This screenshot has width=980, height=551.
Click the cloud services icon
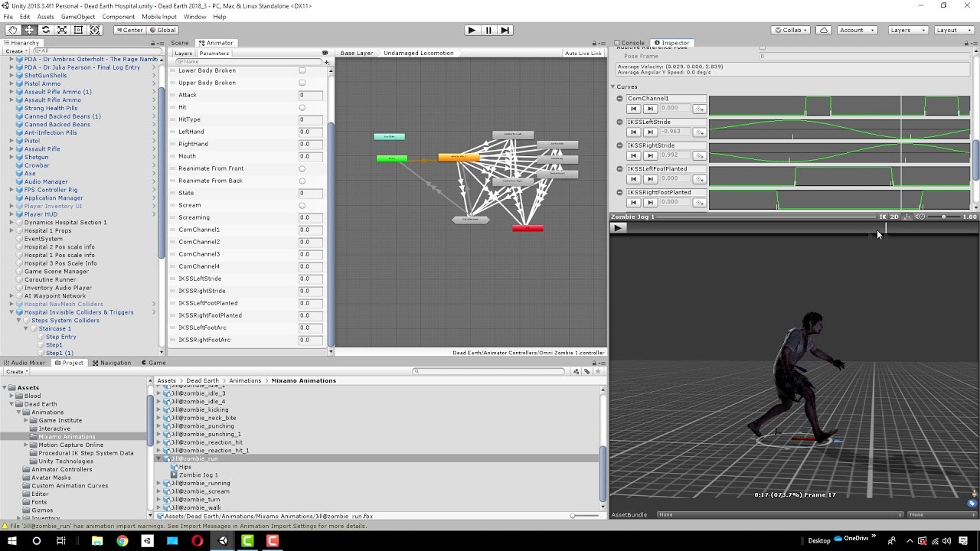pyautogui.click(x=824, y=30)
